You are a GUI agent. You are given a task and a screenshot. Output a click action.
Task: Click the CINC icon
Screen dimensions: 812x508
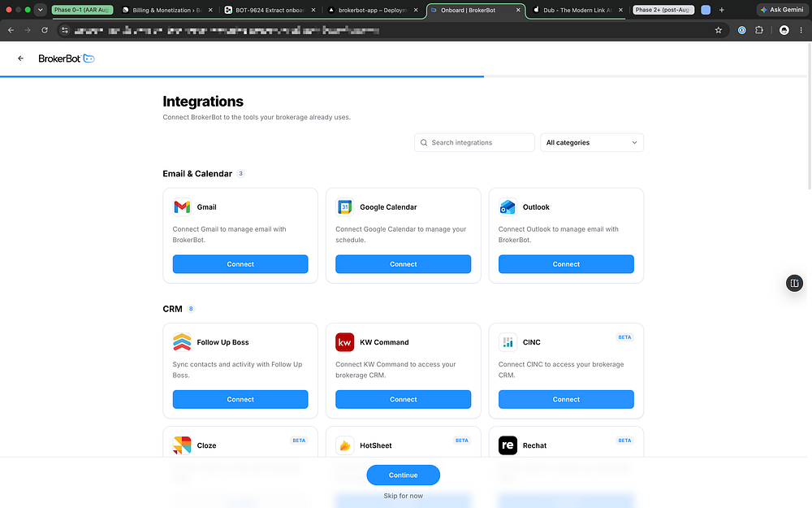pos(508,342)
